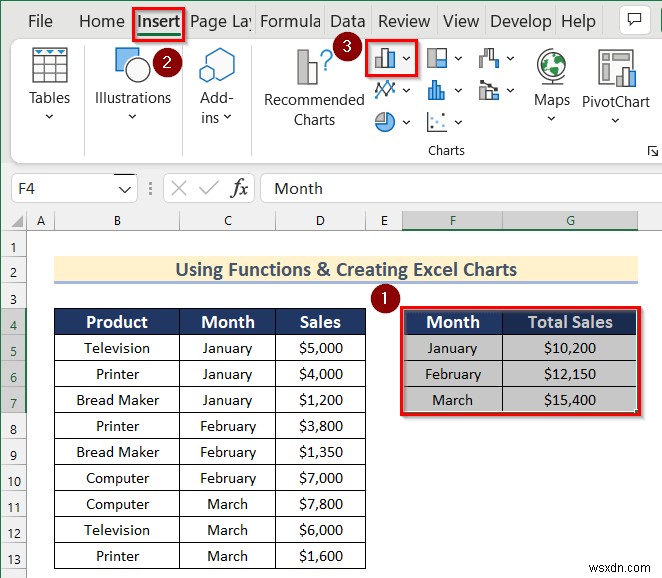Open the Name Box dropdown arrow

[x=125, y=190]
